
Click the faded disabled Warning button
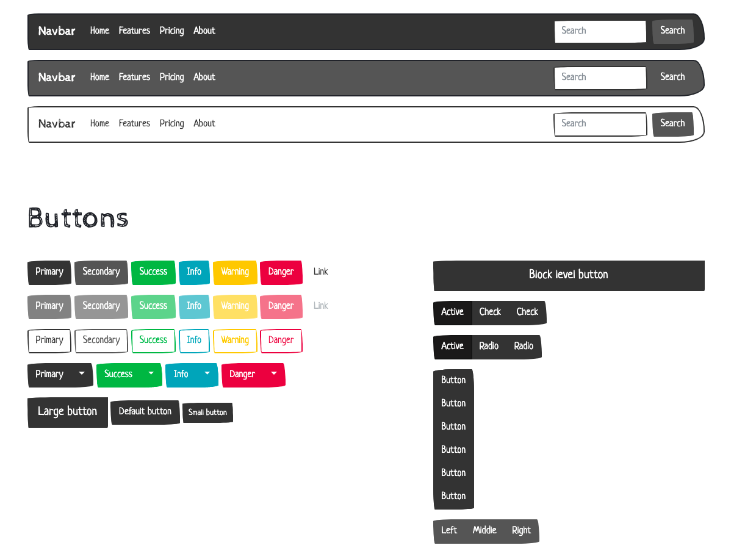pyautogui.click(x=235, y=307)
